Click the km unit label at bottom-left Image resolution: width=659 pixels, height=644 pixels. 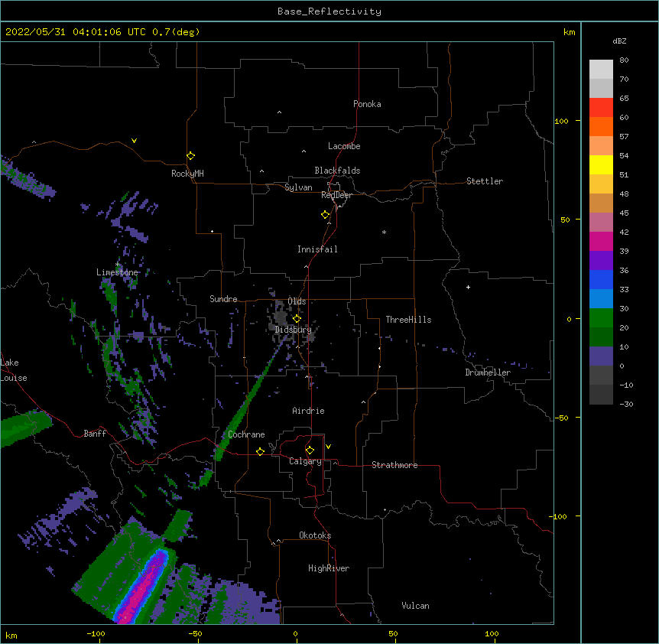pos(11,635)
